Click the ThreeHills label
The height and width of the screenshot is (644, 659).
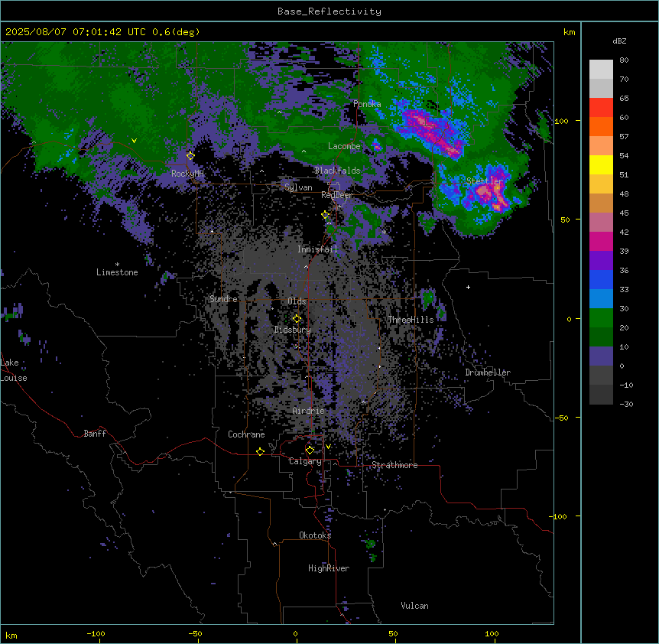[411, 320]
